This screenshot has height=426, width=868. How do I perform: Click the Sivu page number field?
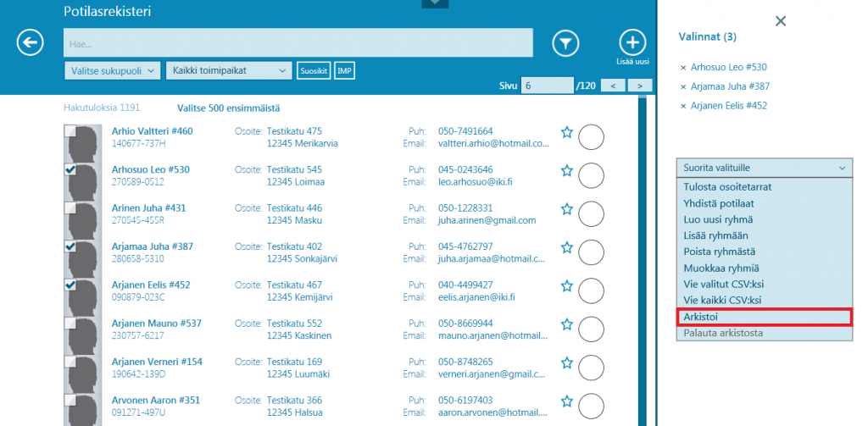548,86
